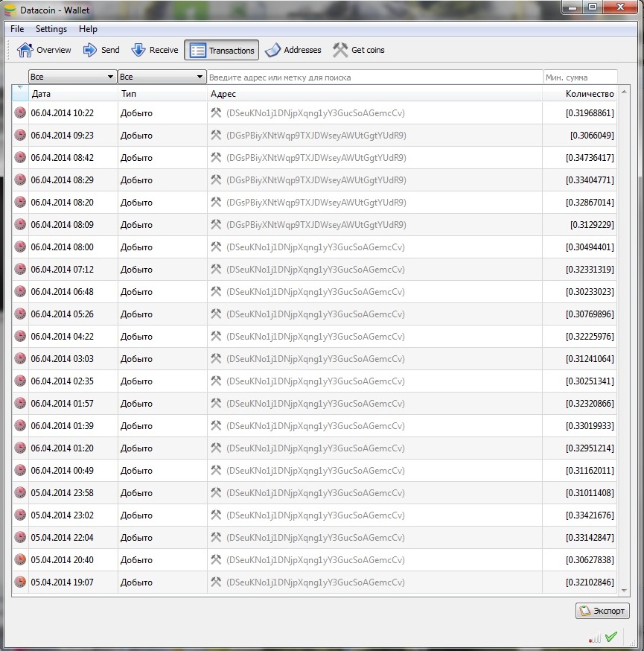Image resolution: width=644 pixels, height=651 pixels.
Task: Open the Addresses book
Action: (293, 50)
